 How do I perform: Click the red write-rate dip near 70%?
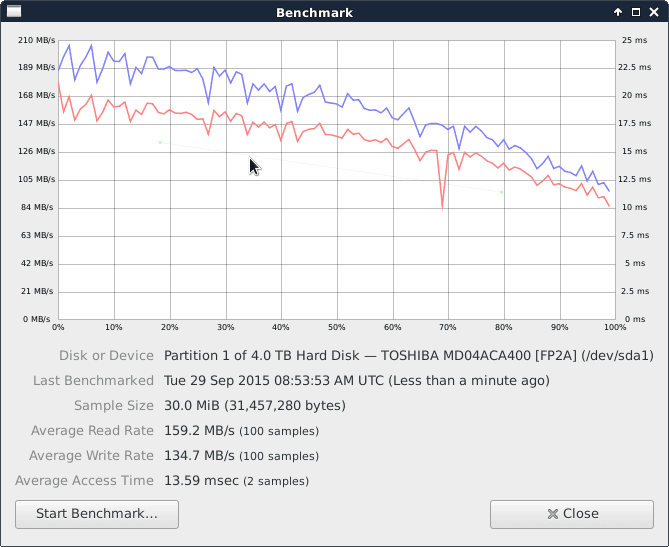pyautogui.click(x=442, y=206)
